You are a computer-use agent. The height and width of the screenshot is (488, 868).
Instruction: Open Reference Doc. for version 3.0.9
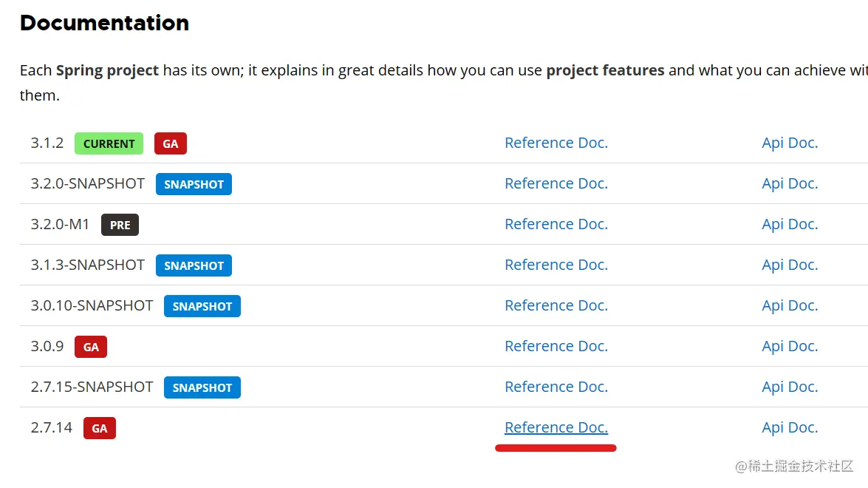556,346
